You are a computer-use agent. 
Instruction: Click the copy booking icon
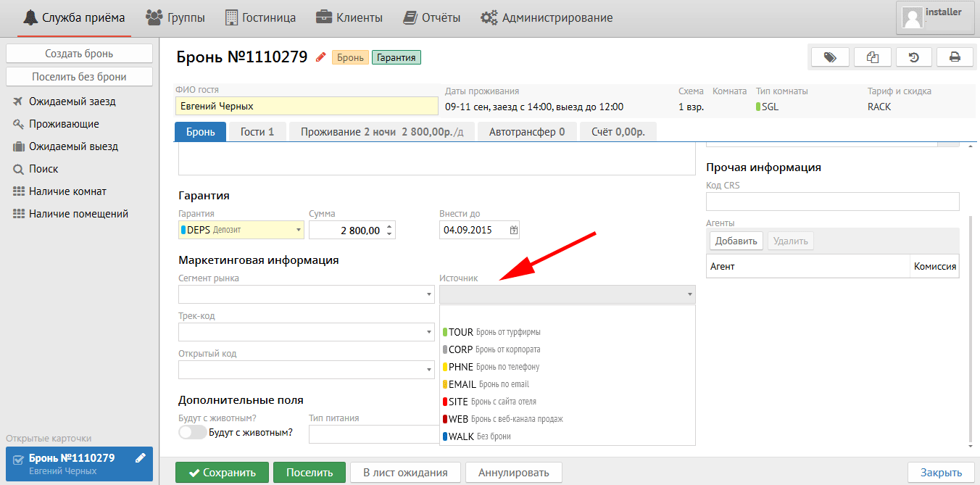[x=872, y=57]
